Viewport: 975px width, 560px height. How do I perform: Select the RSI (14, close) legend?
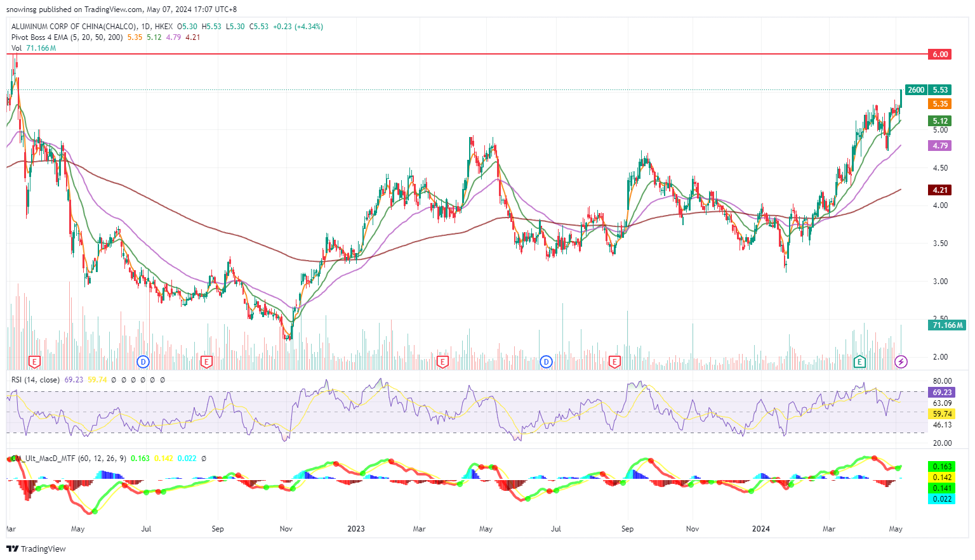coord(36,380)
